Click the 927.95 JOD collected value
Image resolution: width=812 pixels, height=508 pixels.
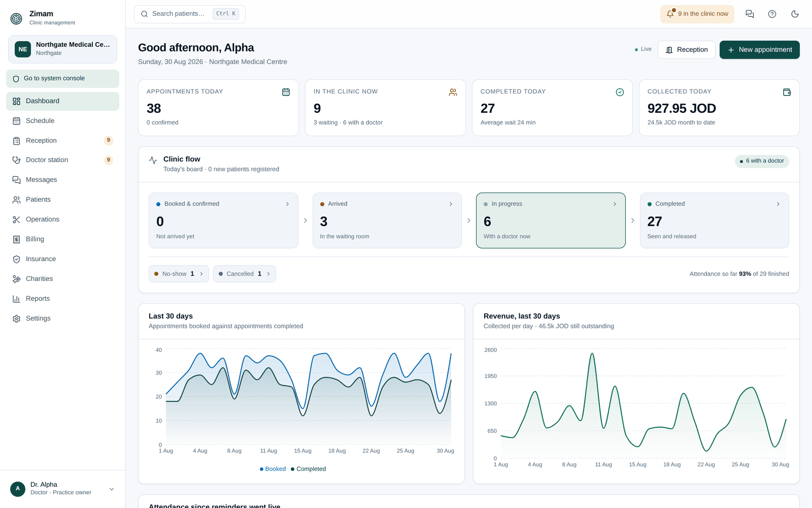tap(682, 108)
